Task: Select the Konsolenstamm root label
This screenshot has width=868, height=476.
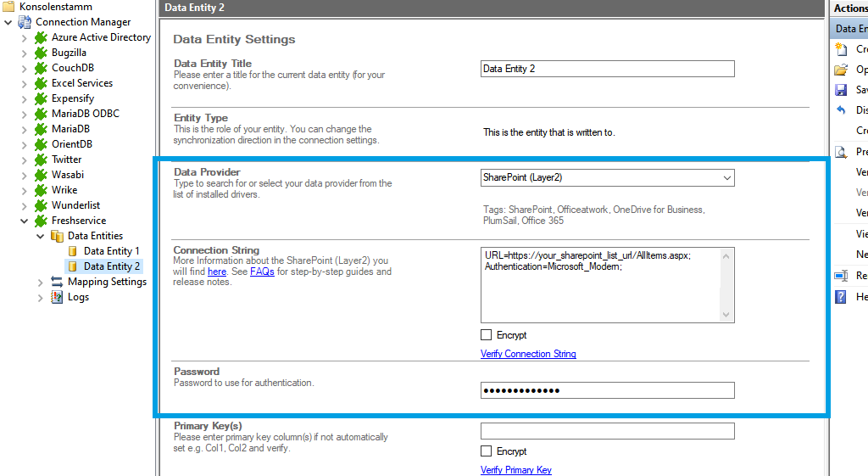Action: click(x=55, y=7)
